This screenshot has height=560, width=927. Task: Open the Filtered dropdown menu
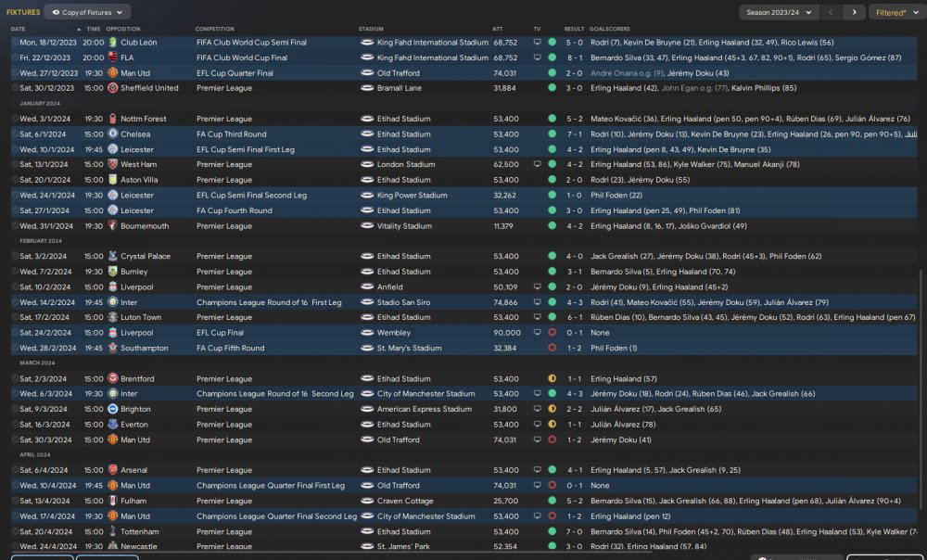click(x=895, y=12)
